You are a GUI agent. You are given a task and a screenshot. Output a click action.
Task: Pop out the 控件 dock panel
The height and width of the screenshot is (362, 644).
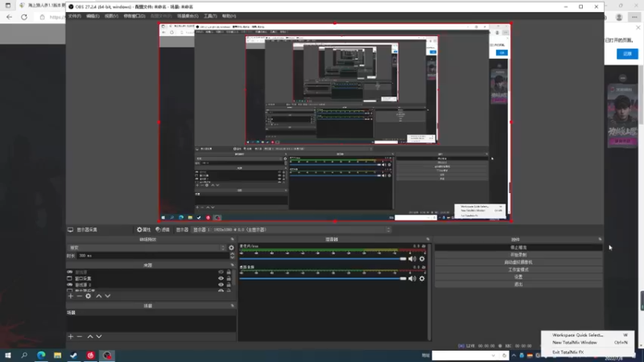tap(600, 239)
